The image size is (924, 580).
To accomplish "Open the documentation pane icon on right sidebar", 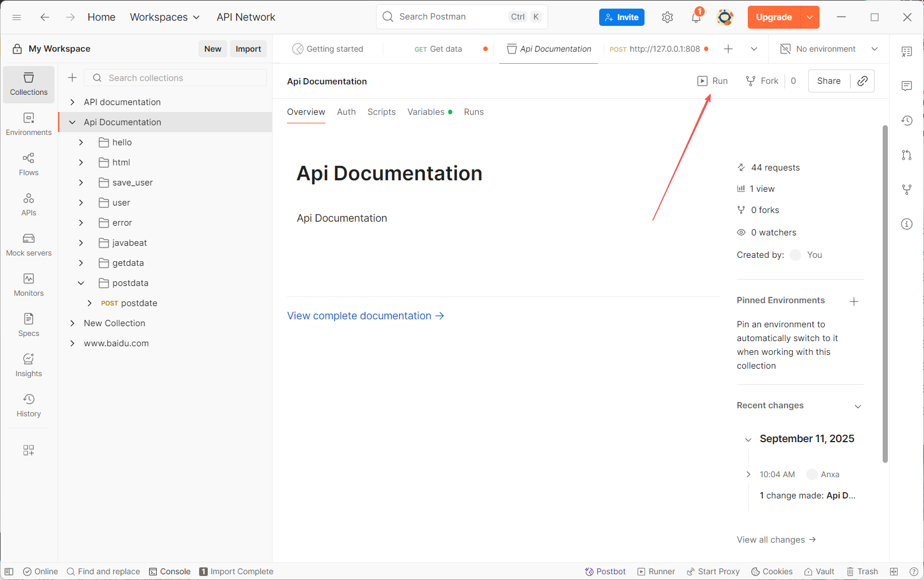I will 907,52.
